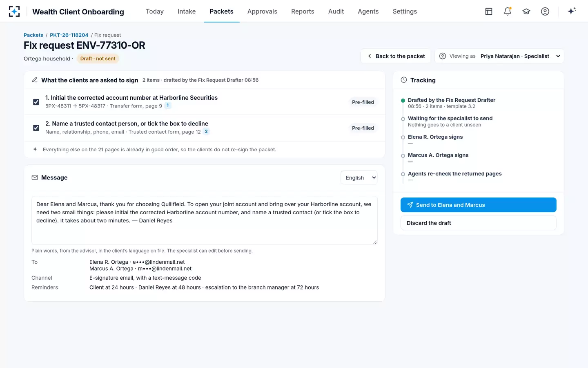Open the Settings tab

click(405, 11)
